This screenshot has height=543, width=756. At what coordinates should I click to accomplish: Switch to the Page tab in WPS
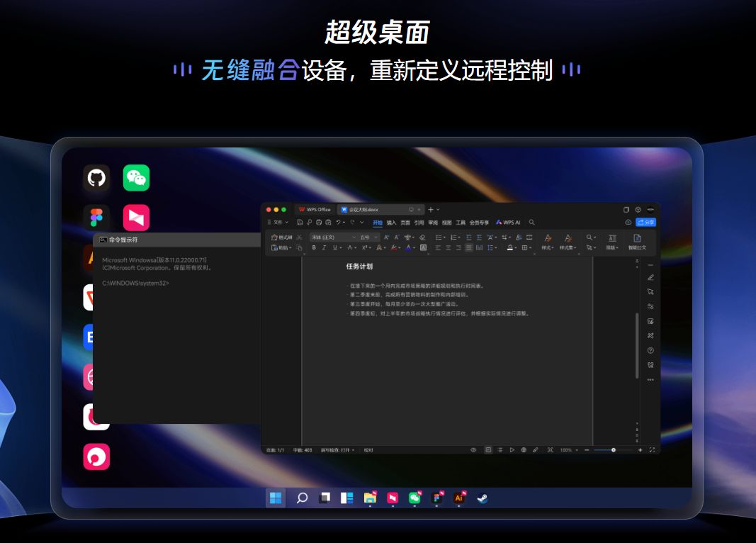click(405, 223)
